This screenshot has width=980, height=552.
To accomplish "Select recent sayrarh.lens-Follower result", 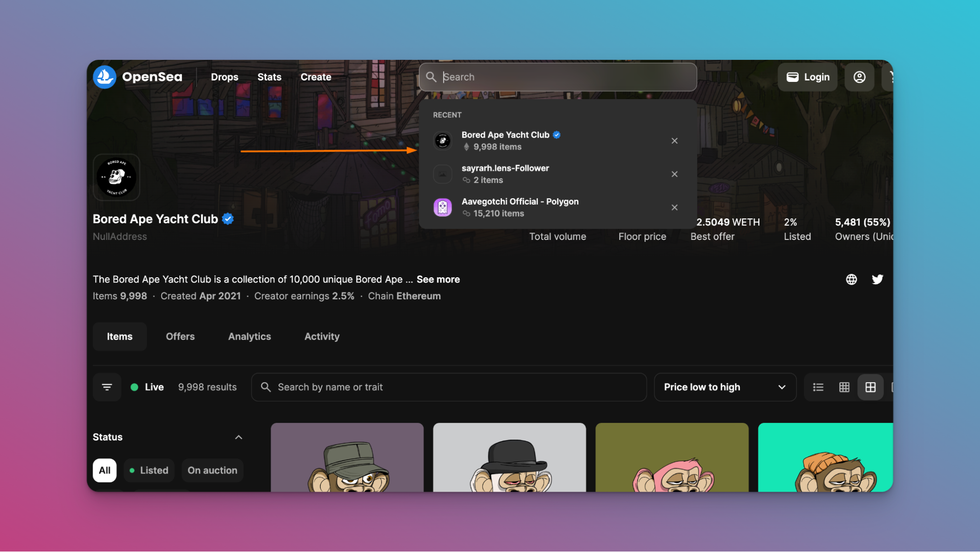I will tap(558, 174).
